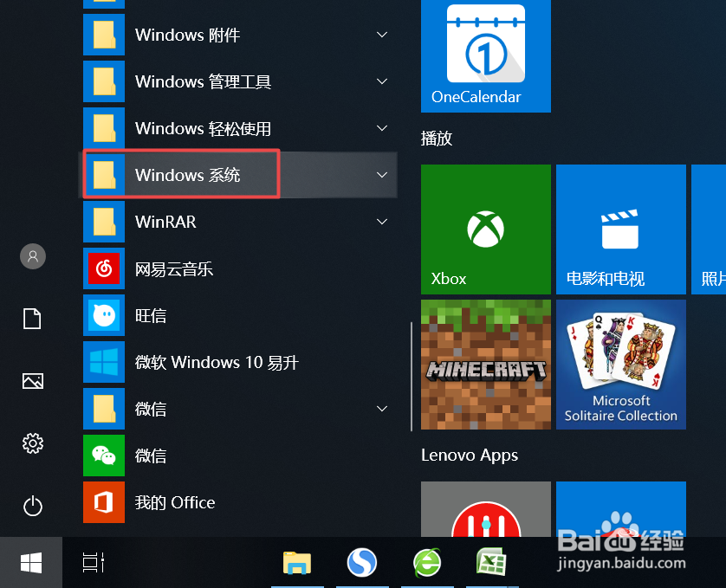Open the Minecraft tile
The width and height of the screenshot is (726, 588).
click(x=486, y=365)
